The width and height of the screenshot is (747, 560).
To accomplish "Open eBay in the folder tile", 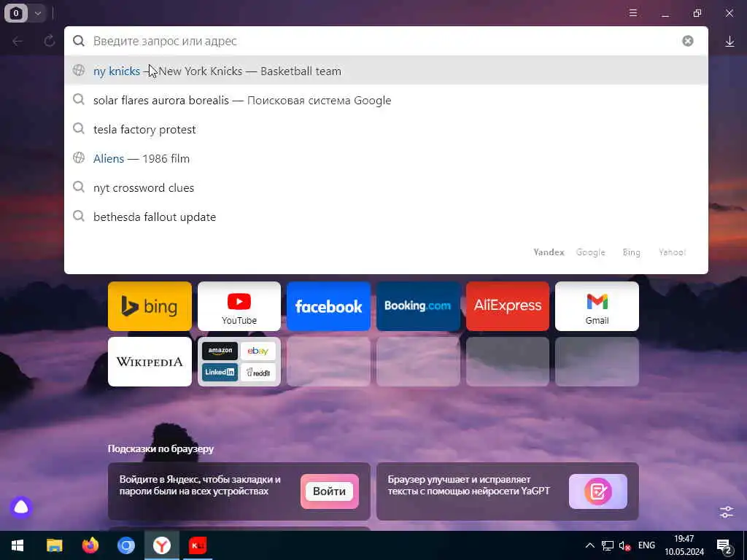I will [x=258, y=351].
